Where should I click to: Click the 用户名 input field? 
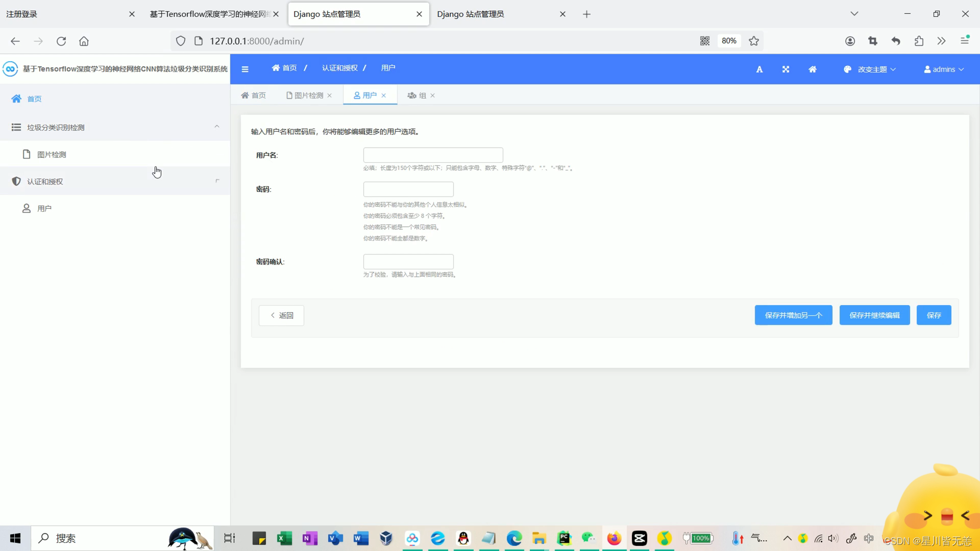click(433, 155)
